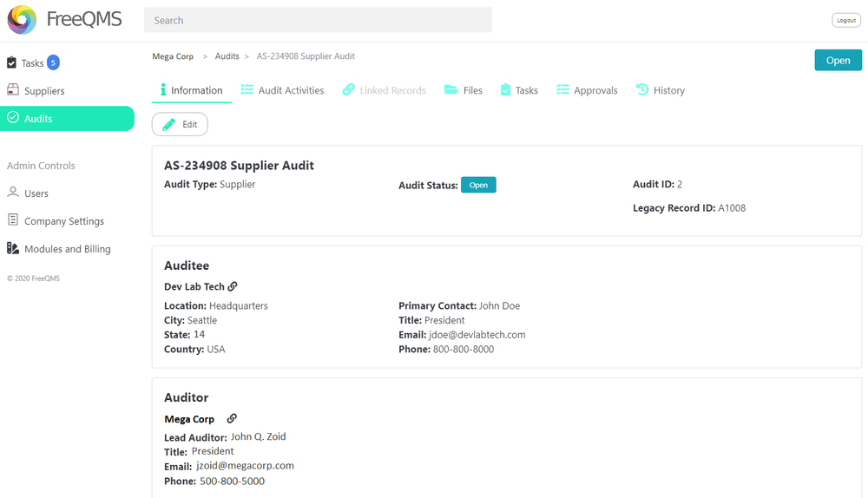868x498 pixels.
Task: Click the Dev Lab Tech auditee name
Action: [194, 286]
